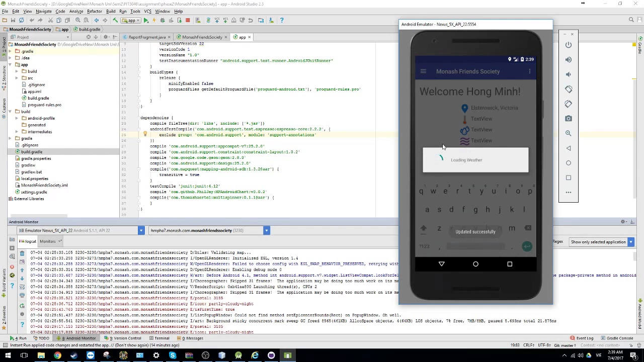Viewport: 644px width, 362px height.
Task: Expand the src folder
Action: click(x=17, y=78)
